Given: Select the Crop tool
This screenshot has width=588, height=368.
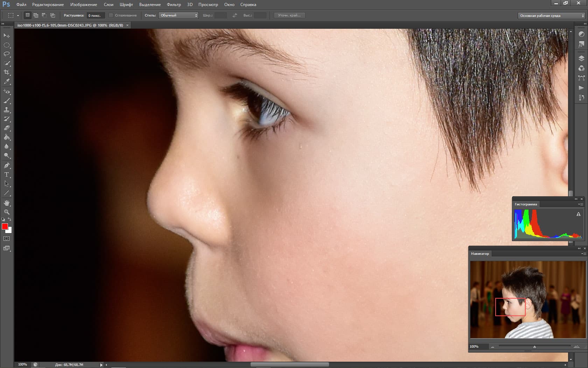Looking at the screenshot, I should point(7,72).
